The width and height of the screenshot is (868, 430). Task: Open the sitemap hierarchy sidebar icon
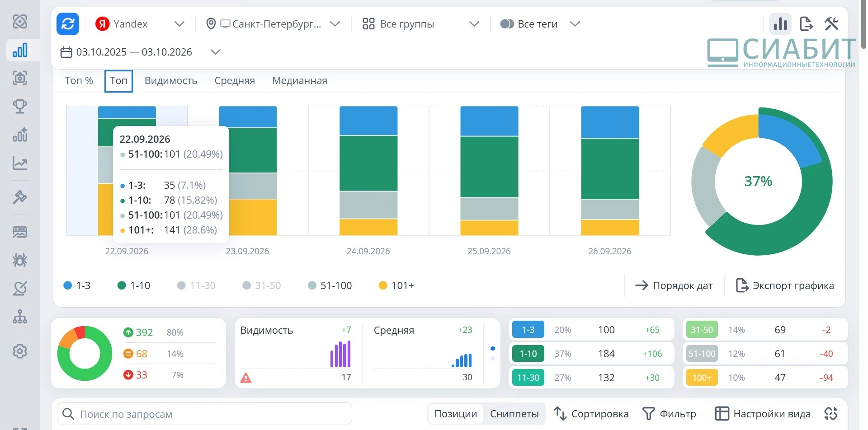(20, 317)
